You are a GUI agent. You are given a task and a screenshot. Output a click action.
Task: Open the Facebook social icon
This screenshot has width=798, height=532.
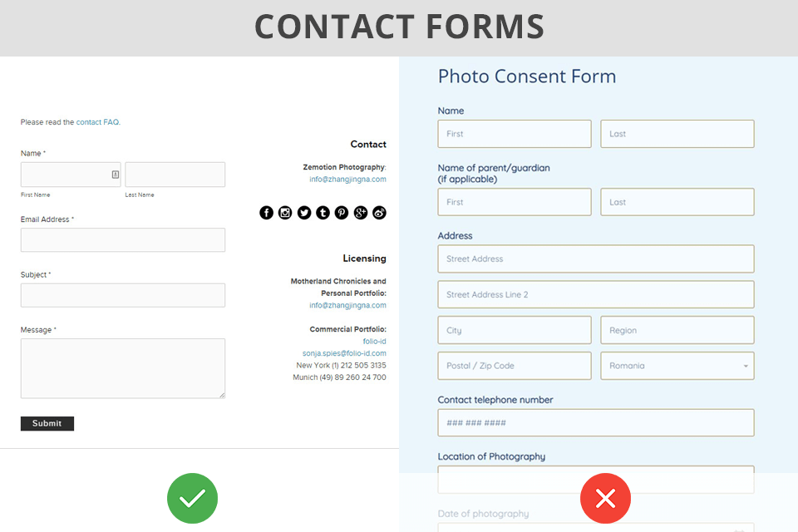coord(266,213)
